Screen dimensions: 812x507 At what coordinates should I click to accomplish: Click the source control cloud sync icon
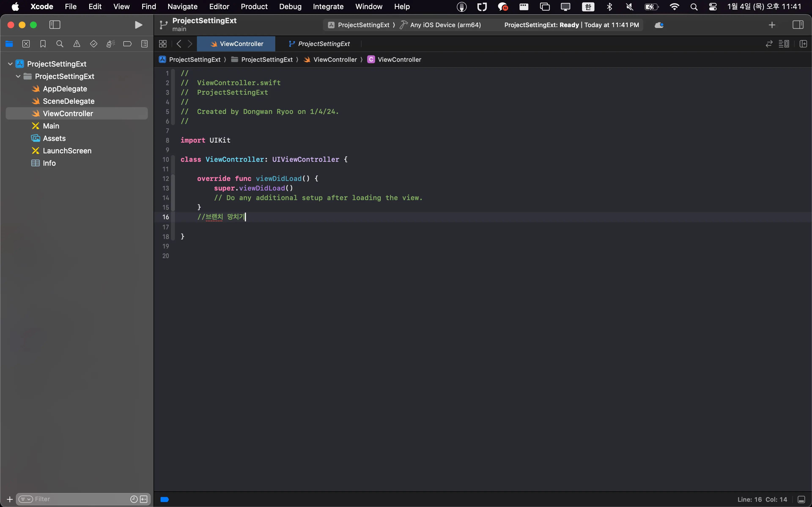click(x=659, y=25)
